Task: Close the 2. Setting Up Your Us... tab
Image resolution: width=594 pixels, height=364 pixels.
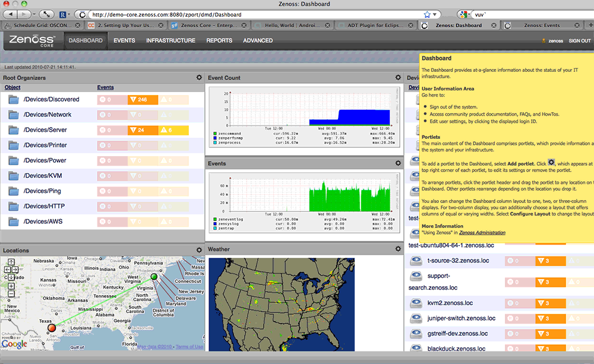Action: click(161, 26)
